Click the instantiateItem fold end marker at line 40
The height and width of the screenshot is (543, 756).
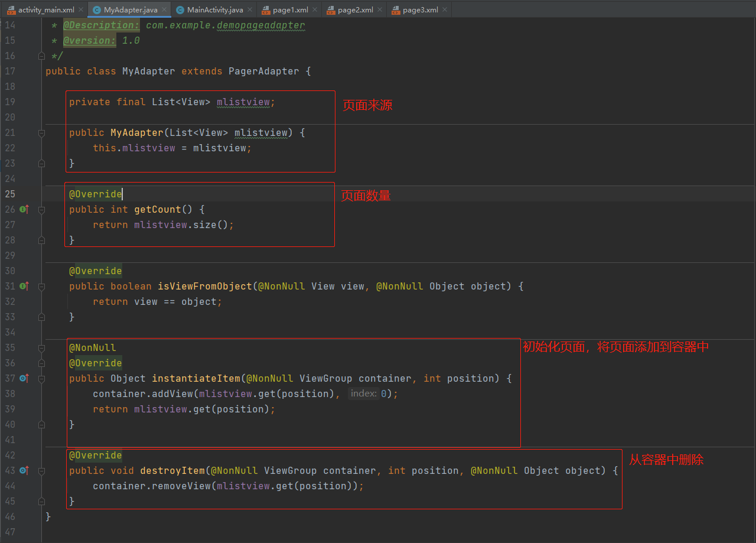[x=41, y=425]
